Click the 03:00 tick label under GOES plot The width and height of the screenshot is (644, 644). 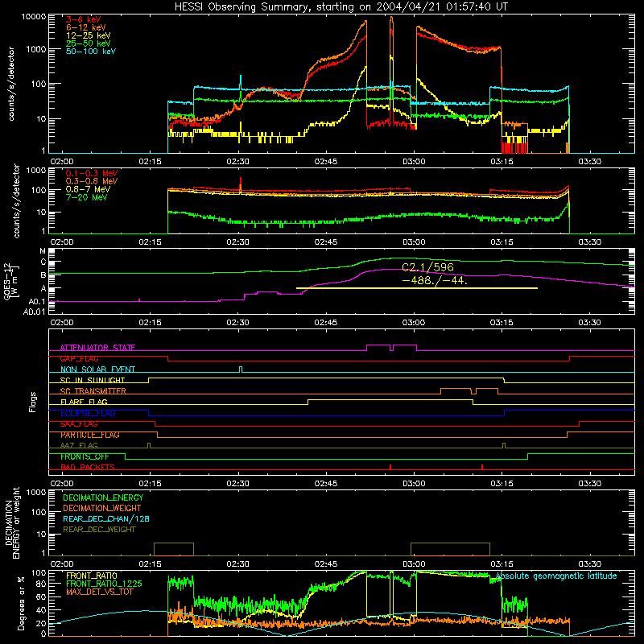(x=414, y=323)
